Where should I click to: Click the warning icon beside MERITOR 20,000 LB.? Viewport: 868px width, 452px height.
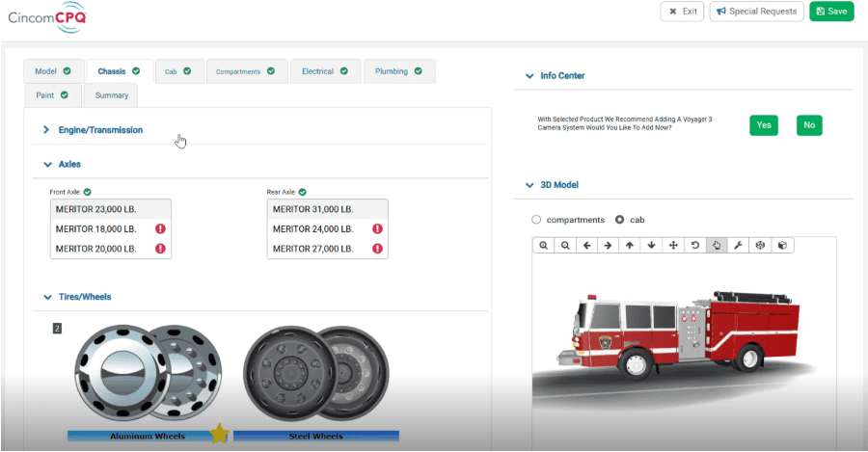[x=160, y=249]
